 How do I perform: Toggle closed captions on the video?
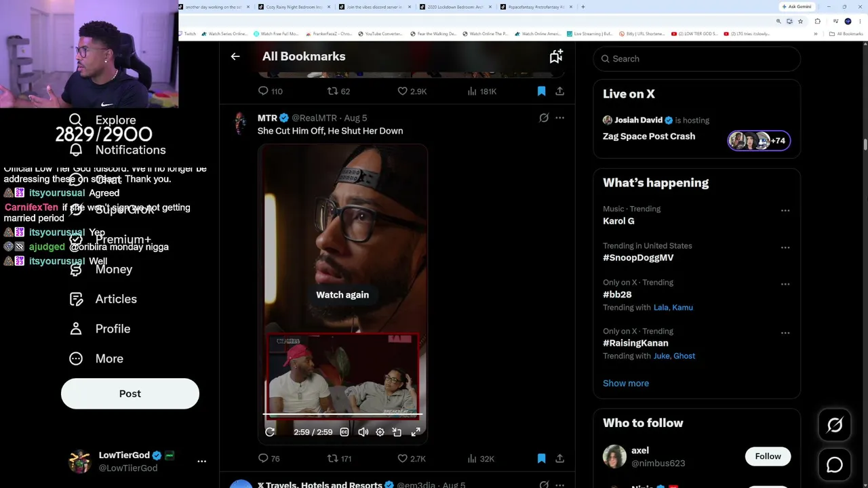click(x=344, y=432)
